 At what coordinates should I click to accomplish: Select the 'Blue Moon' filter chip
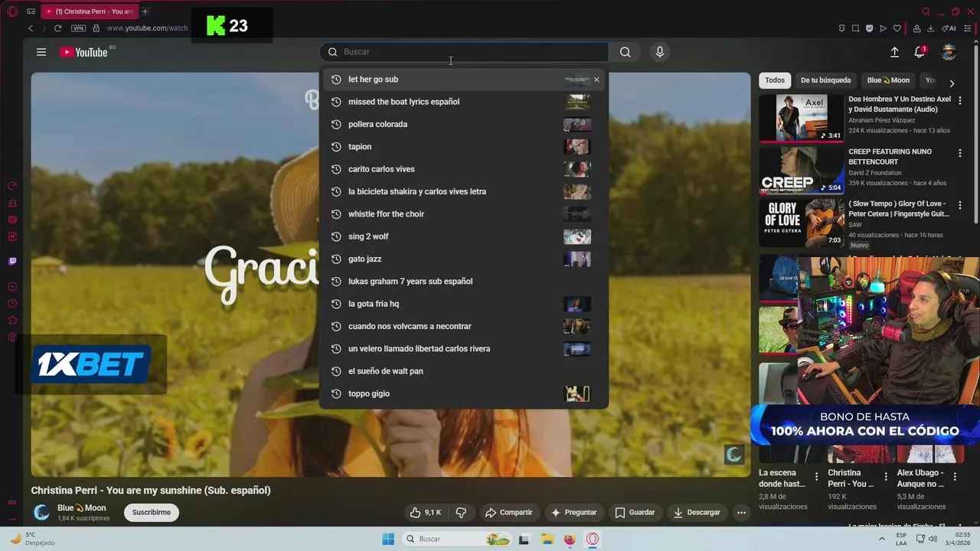click(888, 80)
